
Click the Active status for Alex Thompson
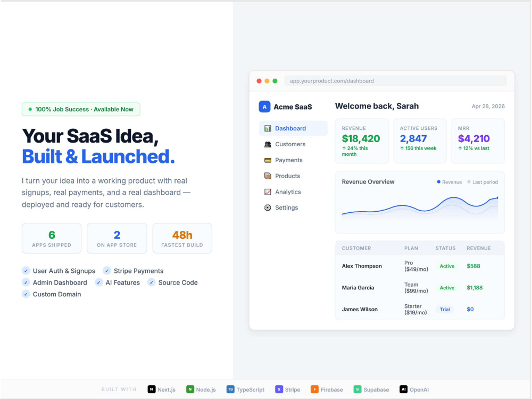pyautogui.click(x=447, y=266)
